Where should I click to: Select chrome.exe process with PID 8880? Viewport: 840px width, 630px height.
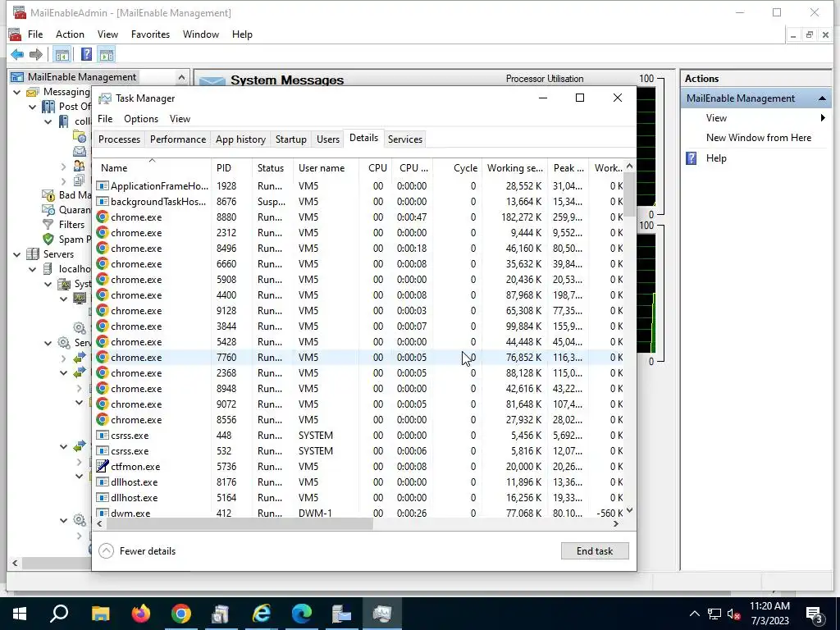(359, 217)
